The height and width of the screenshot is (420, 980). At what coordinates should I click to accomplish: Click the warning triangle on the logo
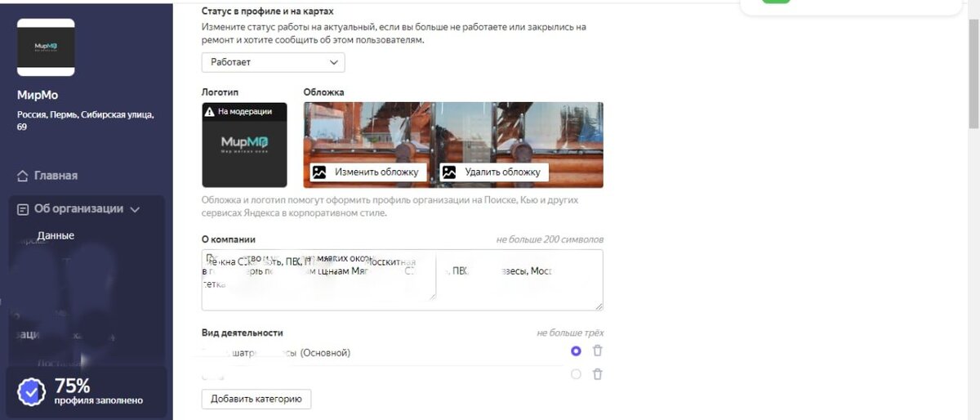pos(210,111)
